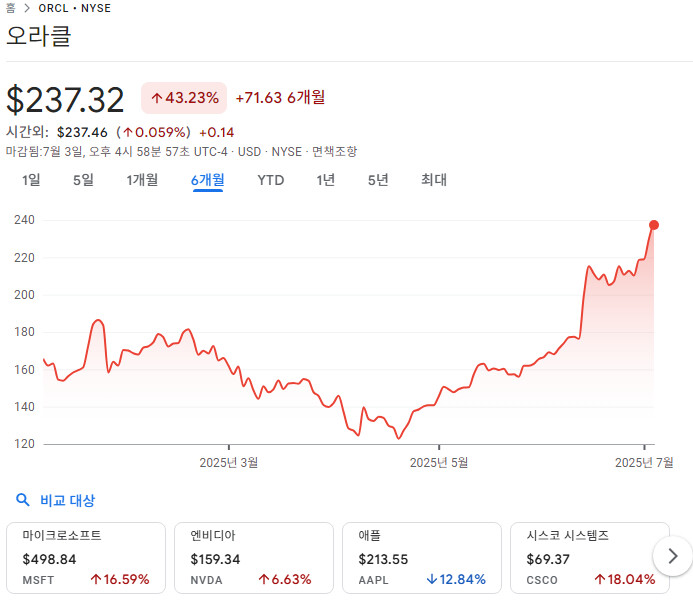Click the 2025년 3월 axis label

(228, 463)
